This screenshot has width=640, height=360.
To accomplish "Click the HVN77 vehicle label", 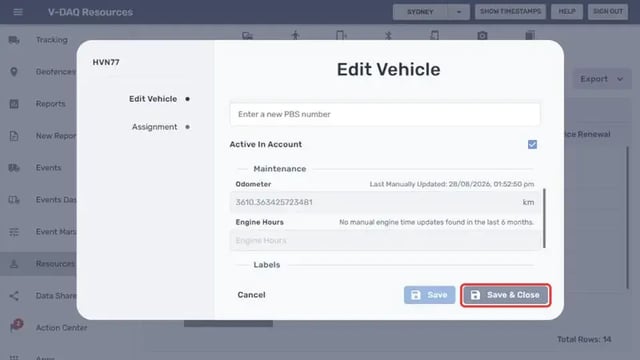I will click(x=106, y=62).
